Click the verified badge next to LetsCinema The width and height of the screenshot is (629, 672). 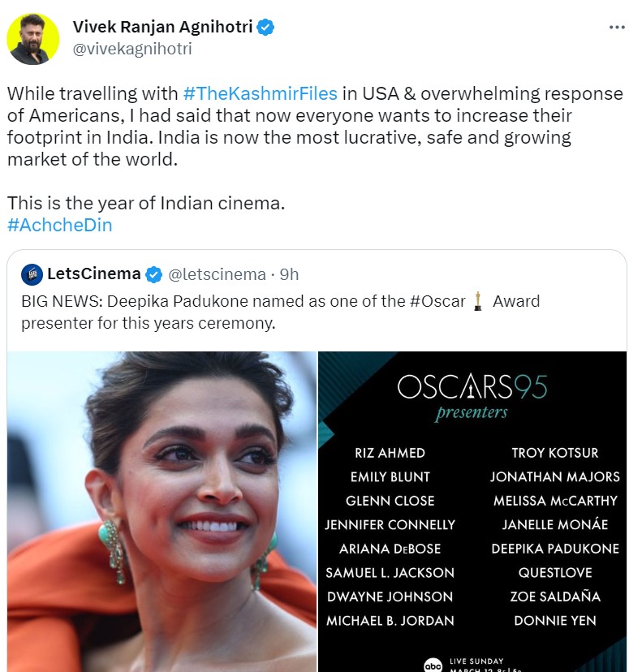(x=153, y=274)
